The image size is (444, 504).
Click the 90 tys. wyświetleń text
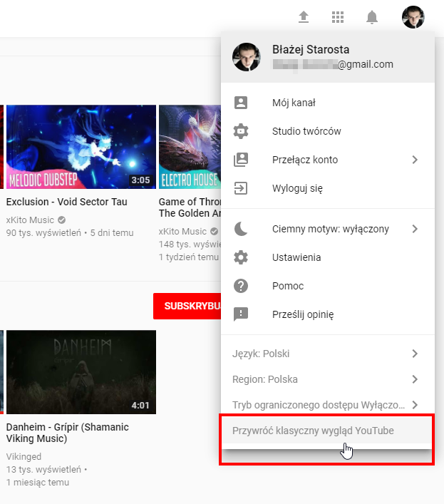tap(43, 233)
